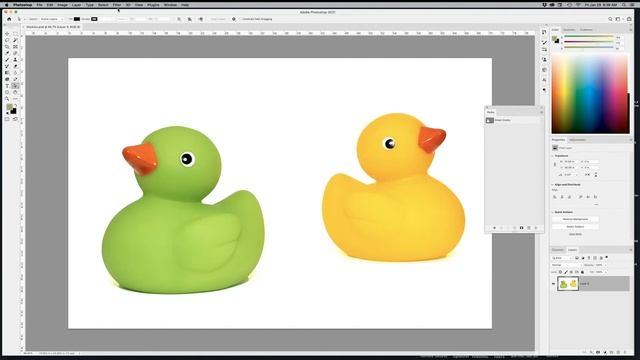Select the Gradient tool
The height and width of the screenshot is (360, 640).
[x=7, y=73]
